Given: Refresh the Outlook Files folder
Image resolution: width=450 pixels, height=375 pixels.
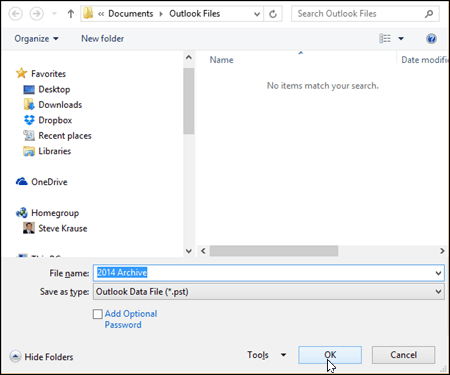Looking at the screenshot, I should (273, 14).
